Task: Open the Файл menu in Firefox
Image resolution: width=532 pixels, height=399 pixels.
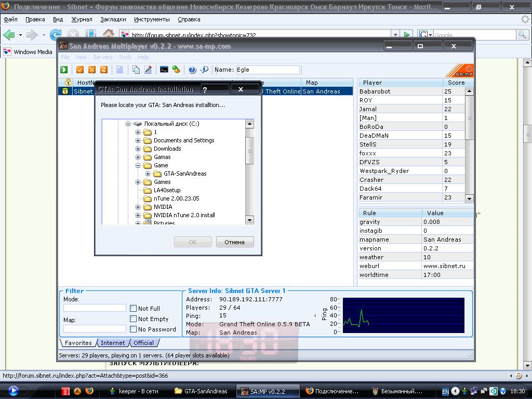Action: click(10, 19)
